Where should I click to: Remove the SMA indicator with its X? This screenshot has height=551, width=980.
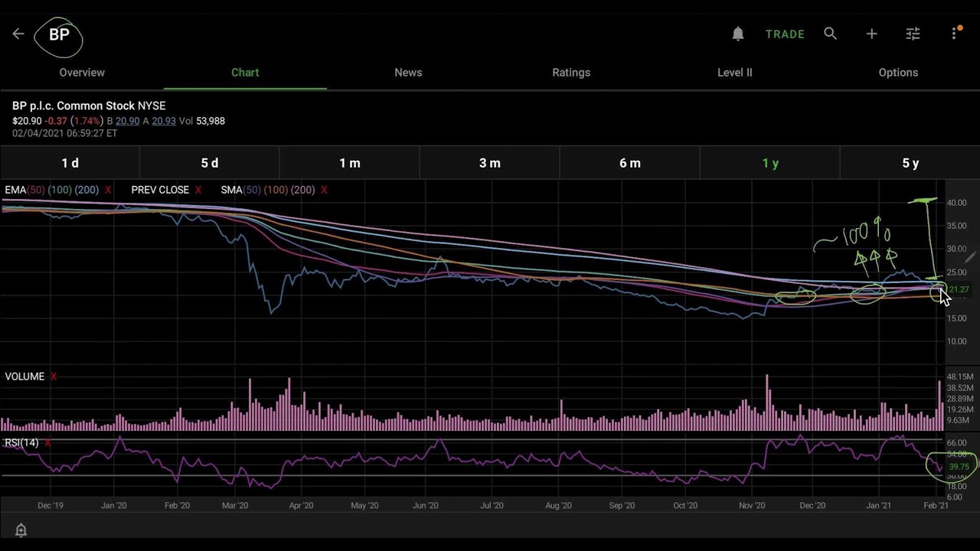tap(324, 190)
